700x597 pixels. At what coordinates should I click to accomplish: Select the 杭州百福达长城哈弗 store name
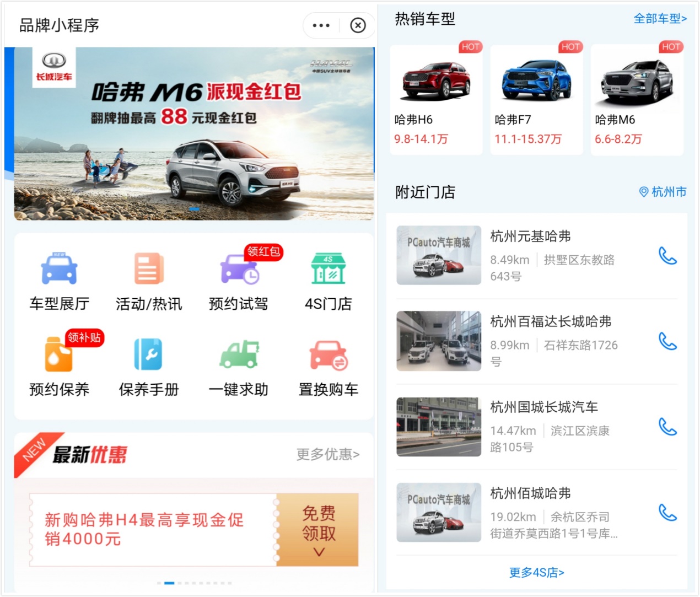coord(551,321)
